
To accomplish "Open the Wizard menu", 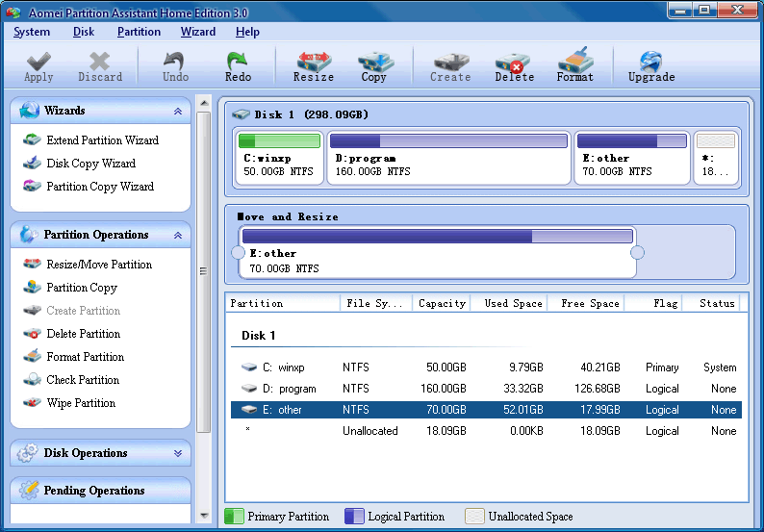I will [x=198, y=32].
